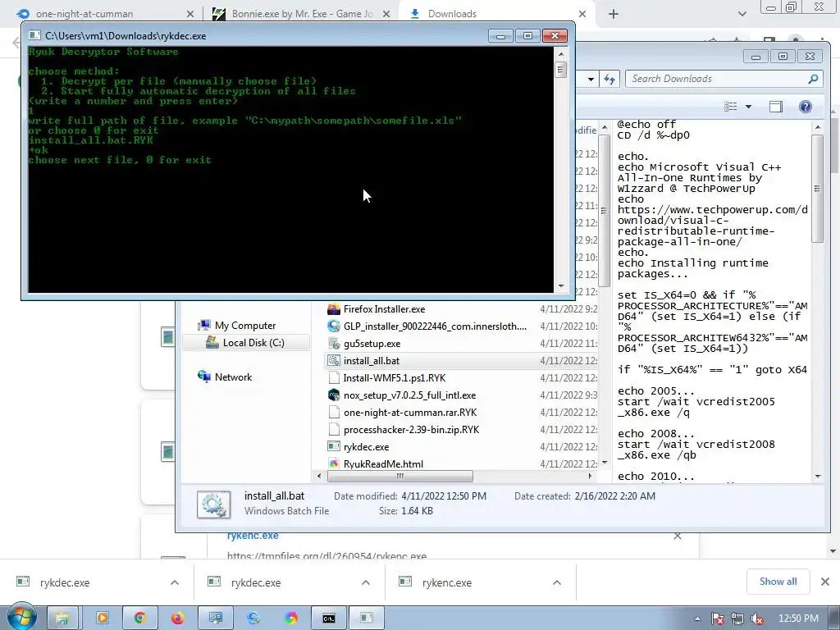Open Network in the navigation pane
This screenshot has width=840, height=630.
click(233, 377)
